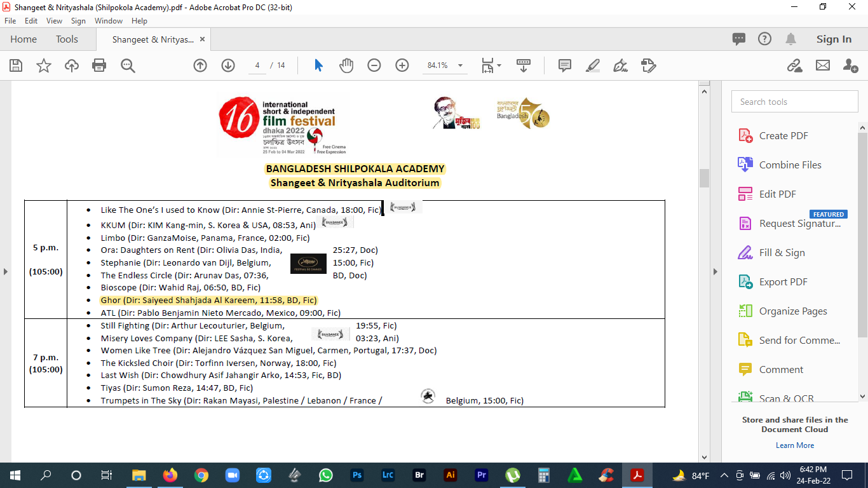Expand the left navigation pane
This screenshot has height=488, width=868.
pyautogui.click(x=6, y=271)
